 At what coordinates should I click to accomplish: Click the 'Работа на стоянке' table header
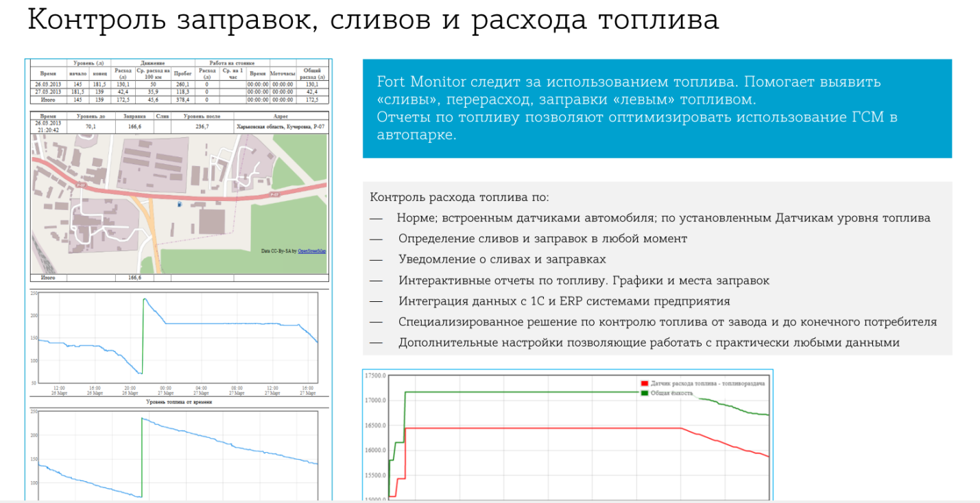(232, 63)
